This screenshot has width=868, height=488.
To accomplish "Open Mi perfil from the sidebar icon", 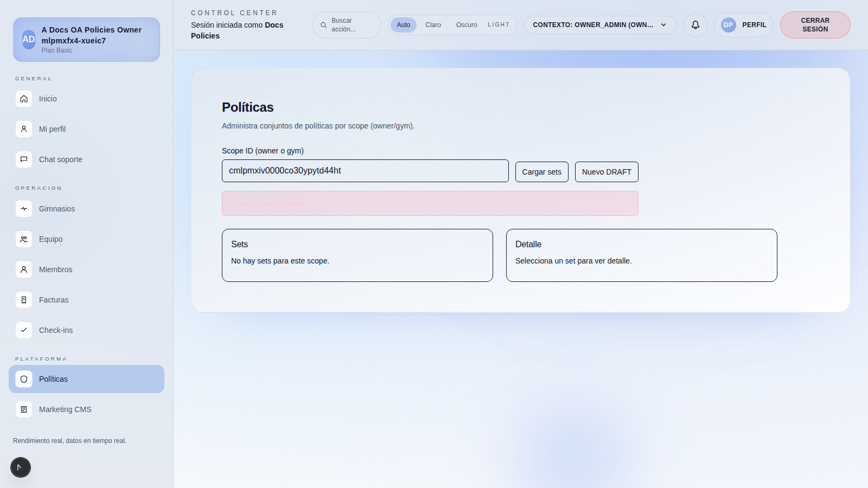I will [24, 129].
